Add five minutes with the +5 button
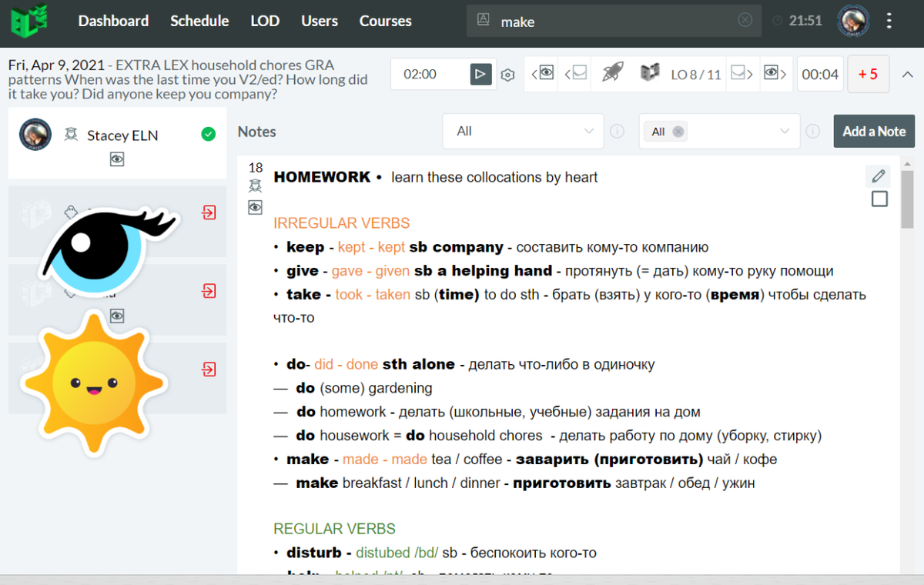The width and height of the screenshot is (924, 585). 869,75
